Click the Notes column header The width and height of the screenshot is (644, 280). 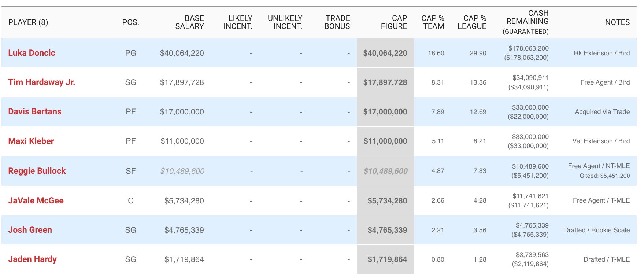[617, 22]
